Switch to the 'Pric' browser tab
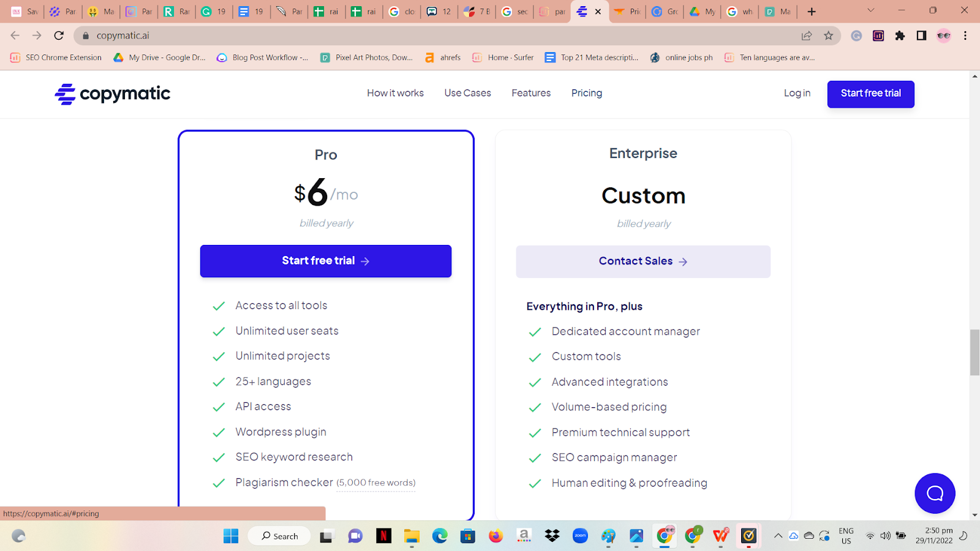Screen dimensions: 980x551 627,12
